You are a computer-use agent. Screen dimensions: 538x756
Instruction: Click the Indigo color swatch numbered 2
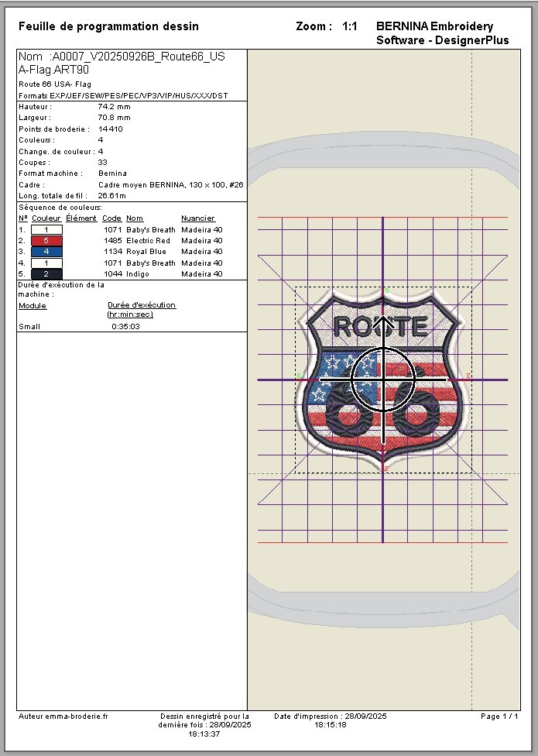[46, 274]
